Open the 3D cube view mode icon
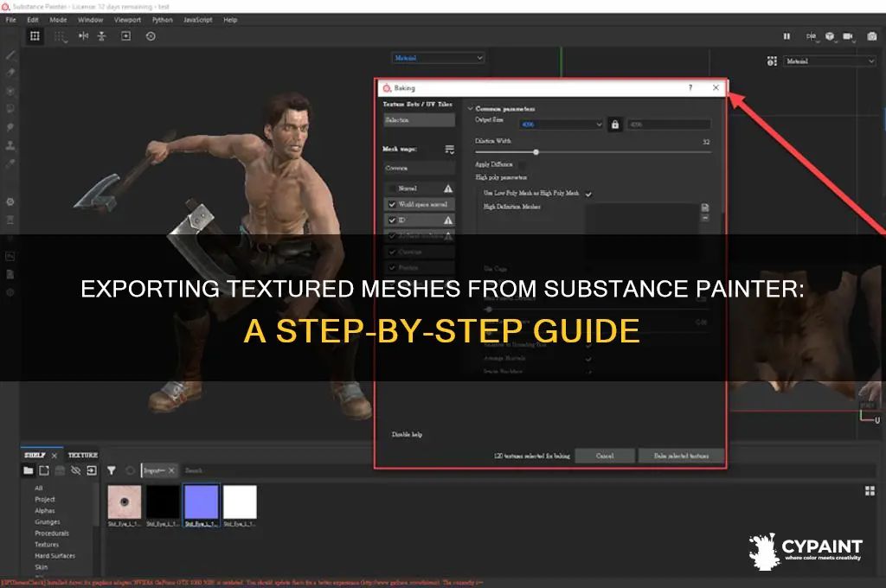The height and width of the screenshot is (588, 886). tap(830, 36)
